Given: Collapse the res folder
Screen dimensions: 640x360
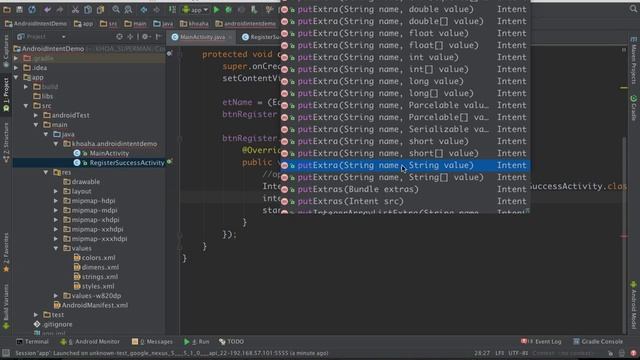Looking at the screenshot, I should (x=46, y=172).
